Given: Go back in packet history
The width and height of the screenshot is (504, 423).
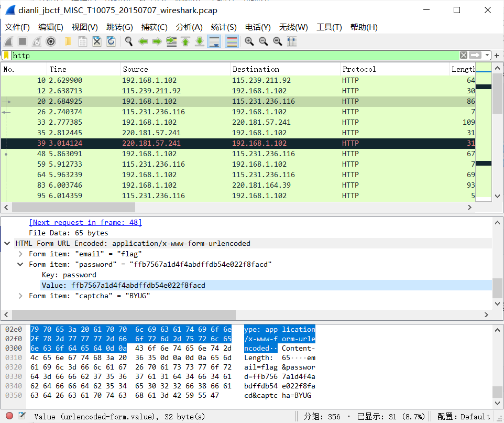Looking at the screenshot, I should point(143,41).
